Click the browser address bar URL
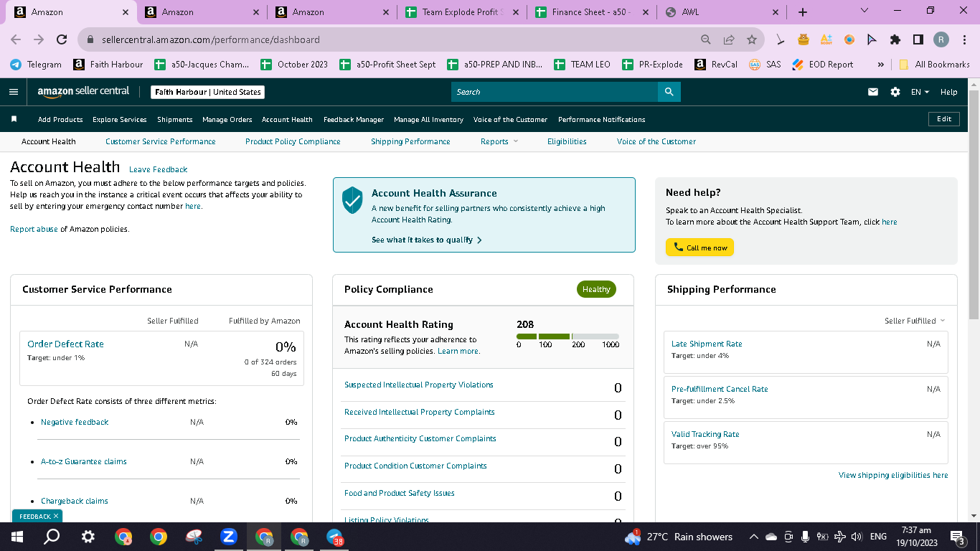This screenshot has height=551, width=980. point(210,39)
